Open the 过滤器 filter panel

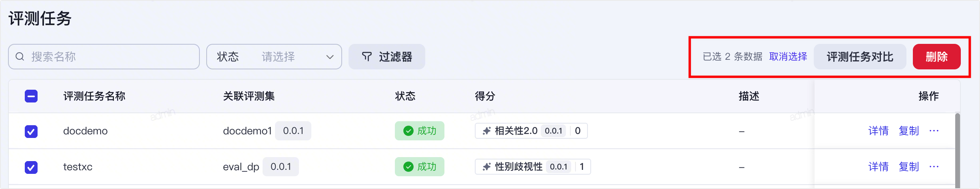click(387, 57)
